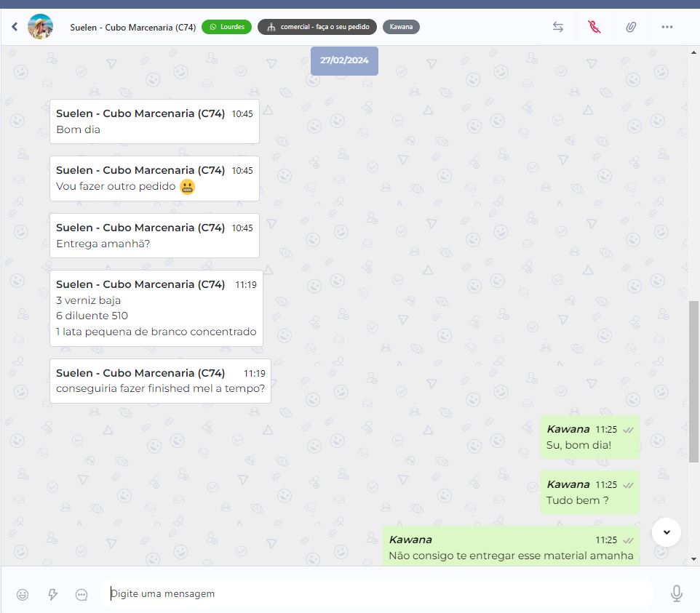
Task: Click 'comercial - faça o seu pedido' tag
Action: (317, 27)
